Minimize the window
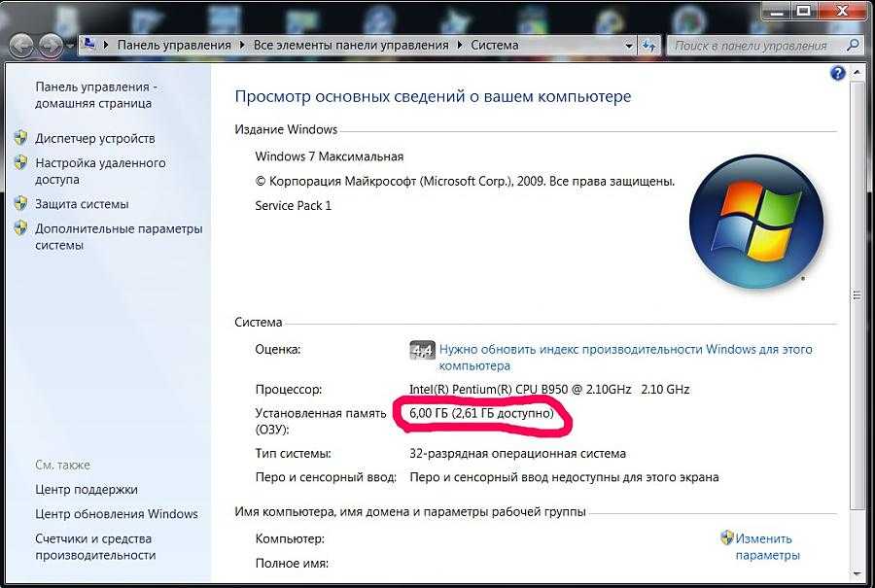This screenshot has height=588, width=875. [x=776, y=11]
